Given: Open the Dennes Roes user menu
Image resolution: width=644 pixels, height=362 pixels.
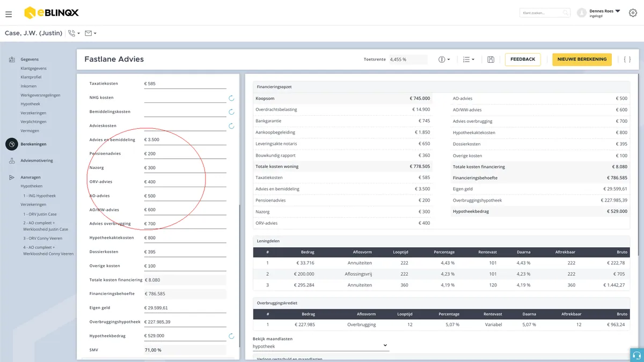Looking at the screenshot, I should click(x=604, y=13).
